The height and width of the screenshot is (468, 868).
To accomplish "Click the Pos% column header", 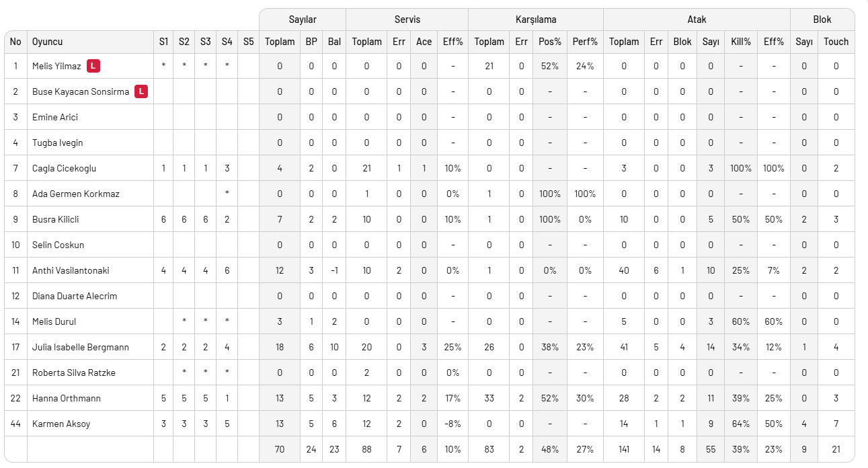I will (x=550, y=42).
